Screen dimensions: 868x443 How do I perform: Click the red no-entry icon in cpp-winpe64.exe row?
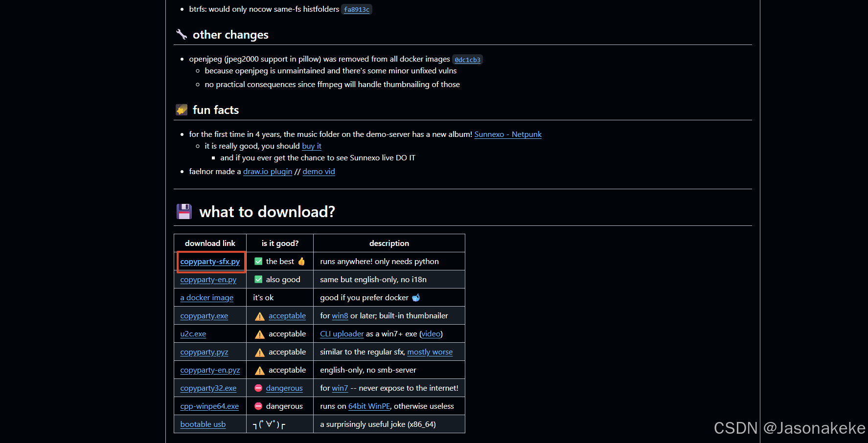(x=258, y=406)
